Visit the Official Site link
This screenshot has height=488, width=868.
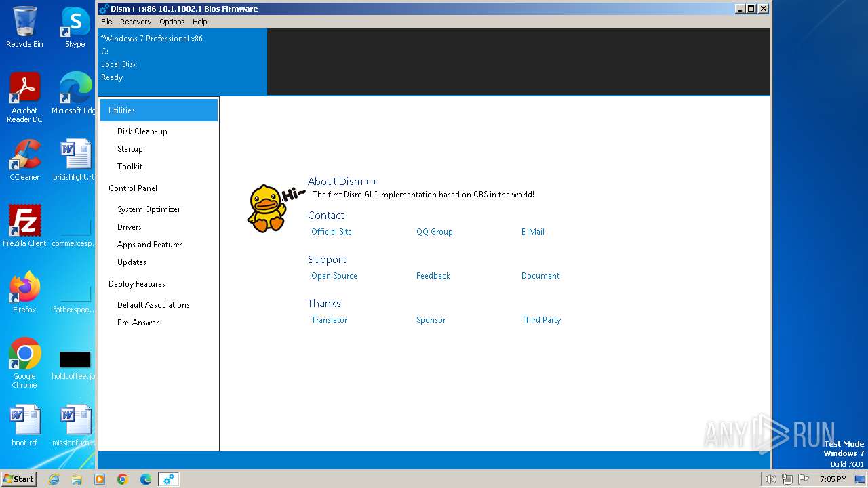pyautogui.click(x=332, y=232)
